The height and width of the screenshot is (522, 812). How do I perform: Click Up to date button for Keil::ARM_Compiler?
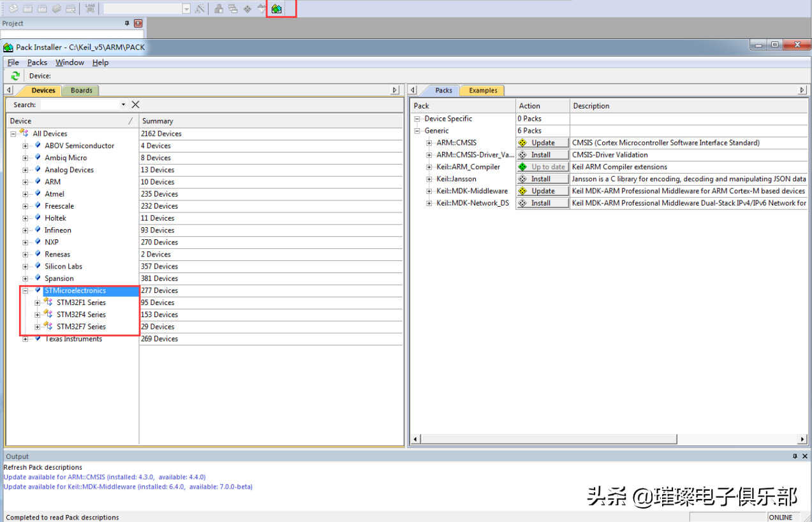pyautogui.click(x=542, y=167)
